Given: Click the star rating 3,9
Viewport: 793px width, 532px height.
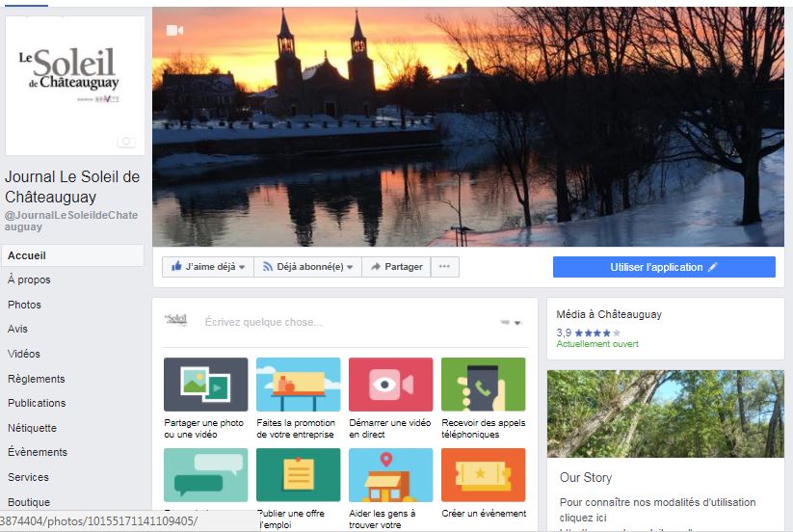Looking at the screenshot, I should 588,332.
